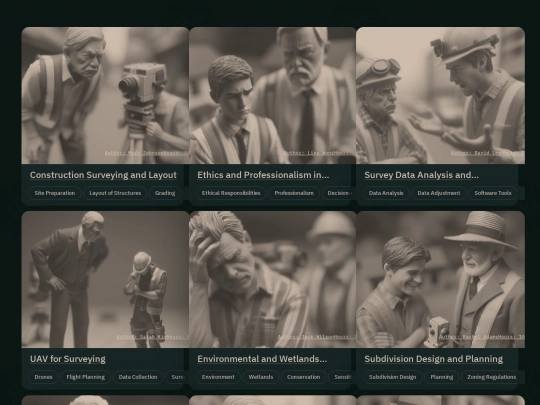Click the Subdivision Design card image
Screen dimensions: 540x405
(x=440, y=279)
